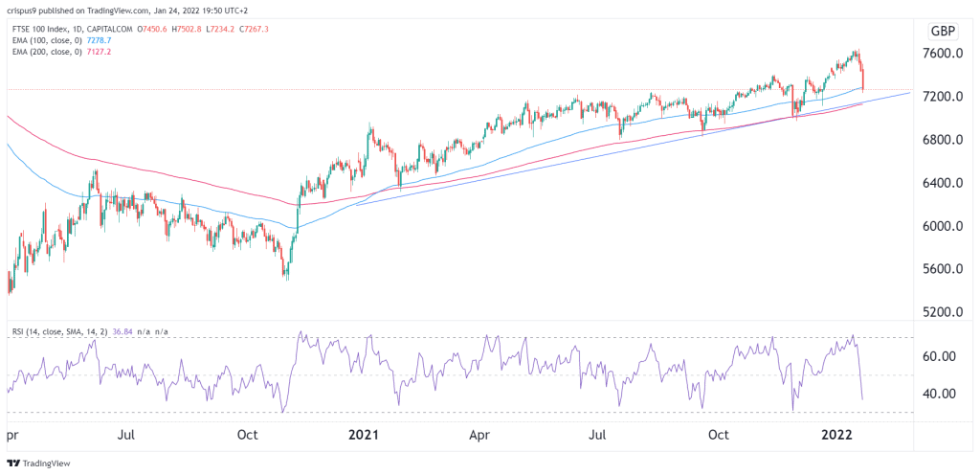Image resolution: width=980 pixels, height=475 pixels.
Task: Click the EMA 100 value 7278.7
Action: click(x=99, y=39)
